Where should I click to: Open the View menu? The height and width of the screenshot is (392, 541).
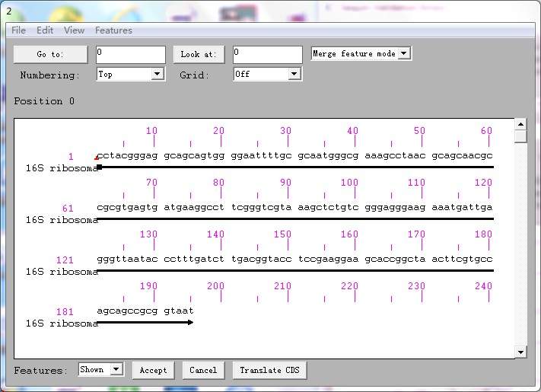(x=74, y=30)
